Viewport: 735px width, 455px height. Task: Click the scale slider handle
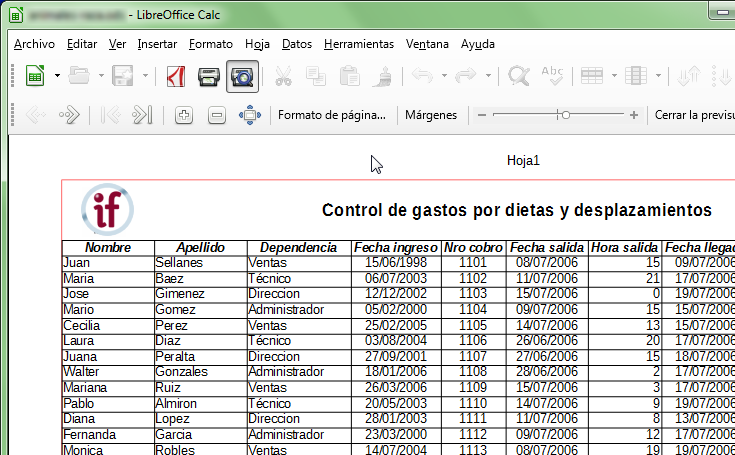click(566, 115)
